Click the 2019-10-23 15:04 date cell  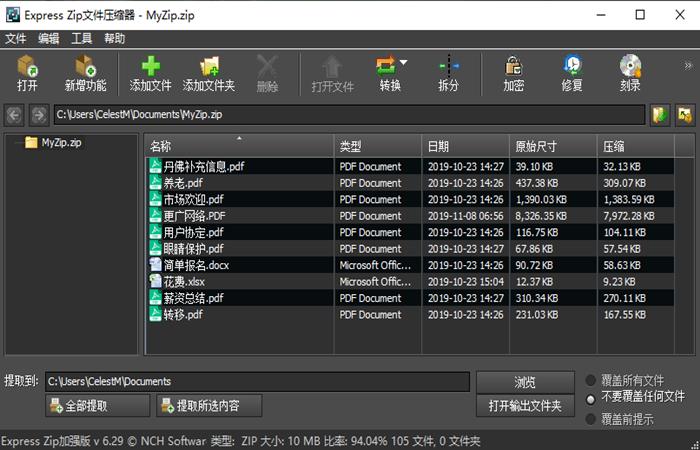pyautogui.click(x=466, y=282)
